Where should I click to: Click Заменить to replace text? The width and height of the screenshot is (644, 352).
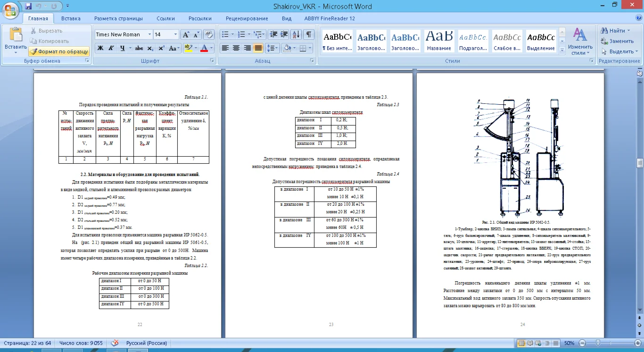(618, 41)
